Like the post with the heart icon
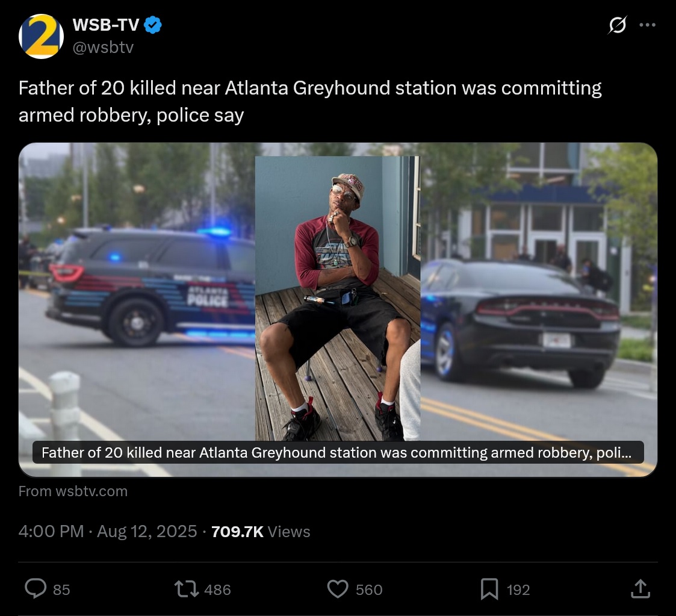This screenshot has height=616, width=676. point(338,589)
